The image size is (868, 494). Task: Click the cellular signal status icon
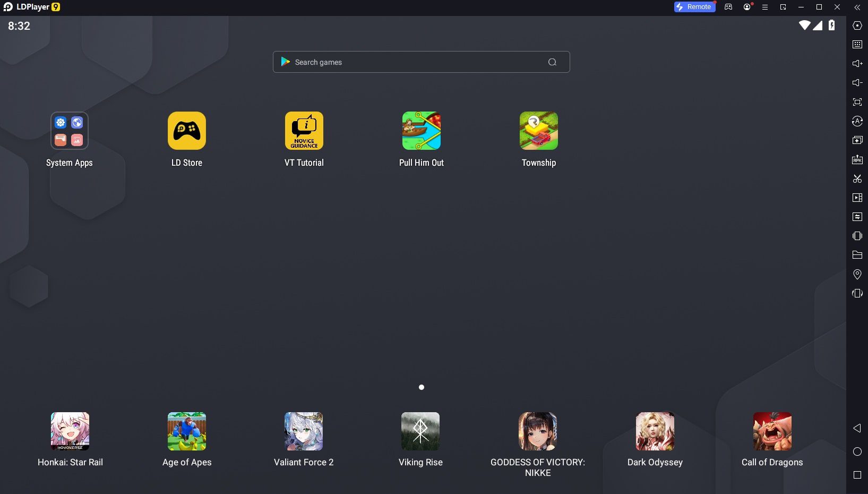tap(818, 25)
